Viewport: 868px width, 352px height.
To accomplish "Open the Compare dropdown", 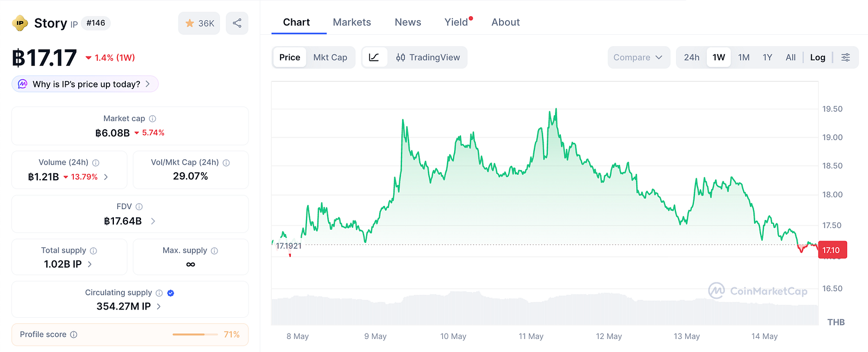I will pyautogui.click(x=639, y=58).
